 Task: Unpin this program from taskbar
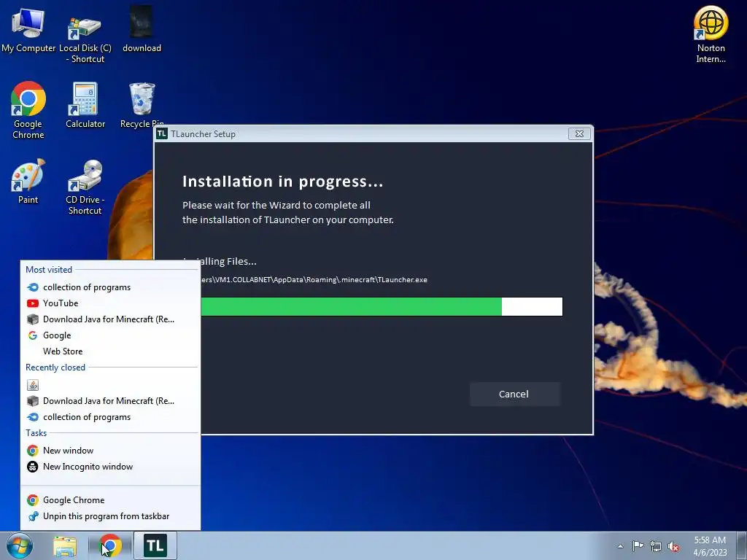point(111,516)
